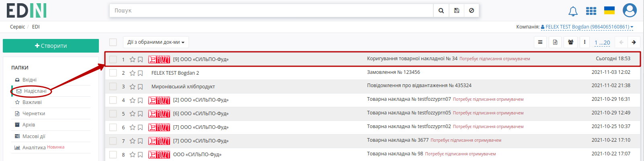Click the EDIN logo
644x161 pixels.
(27, 10)
